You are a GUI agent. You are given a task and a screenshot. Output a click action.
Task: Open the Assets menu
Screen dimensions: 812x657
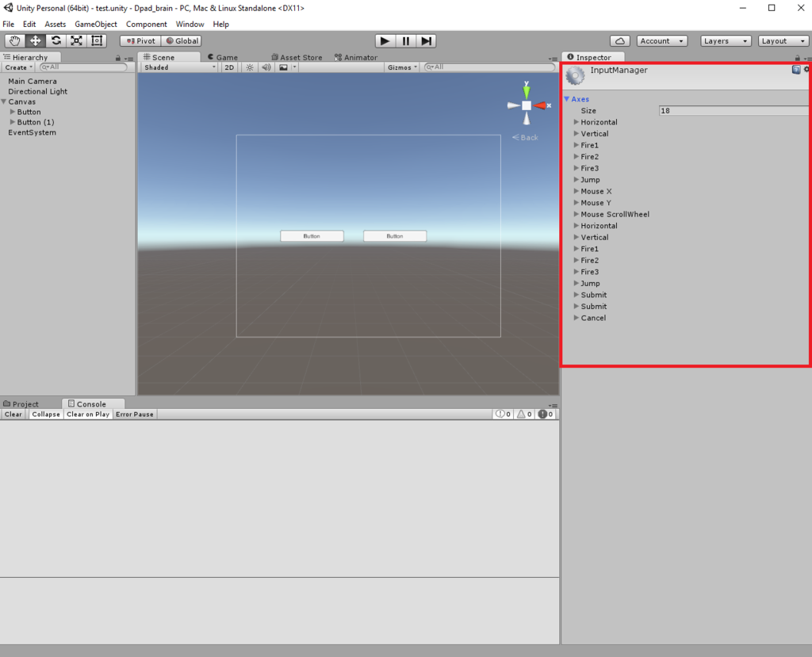[x=55, y=25]
